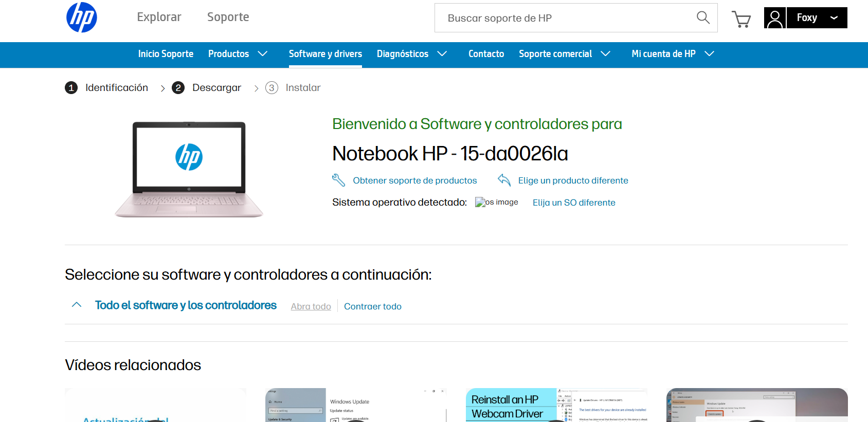
Task: Open the Inicio Soporte menu item
Action: pos(166,54)
